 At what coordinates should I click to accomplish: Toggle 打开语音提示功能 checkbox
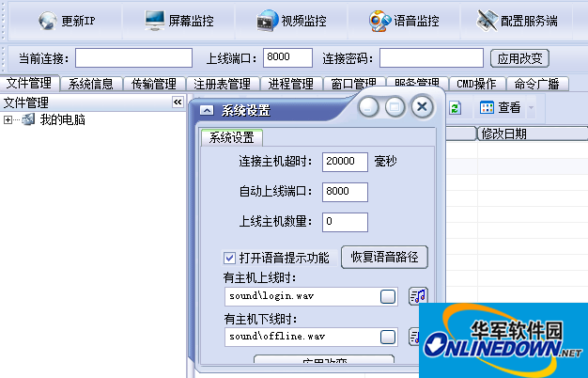pyautogui.click(x=229, y=258)
